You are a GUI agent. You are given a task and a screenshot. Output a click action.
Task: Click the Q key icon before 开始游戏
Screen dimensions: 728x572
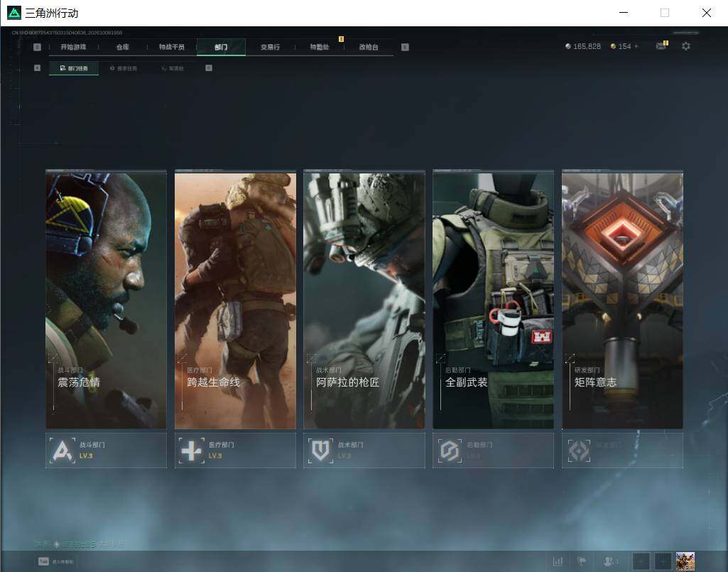[37, 47]
